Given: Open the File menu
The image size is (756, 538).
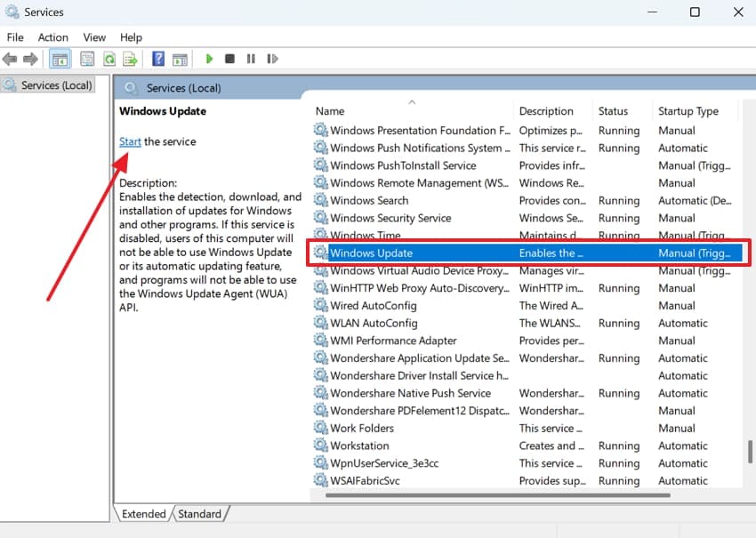Looking at the screenshot, I should (x=15, y=37).
